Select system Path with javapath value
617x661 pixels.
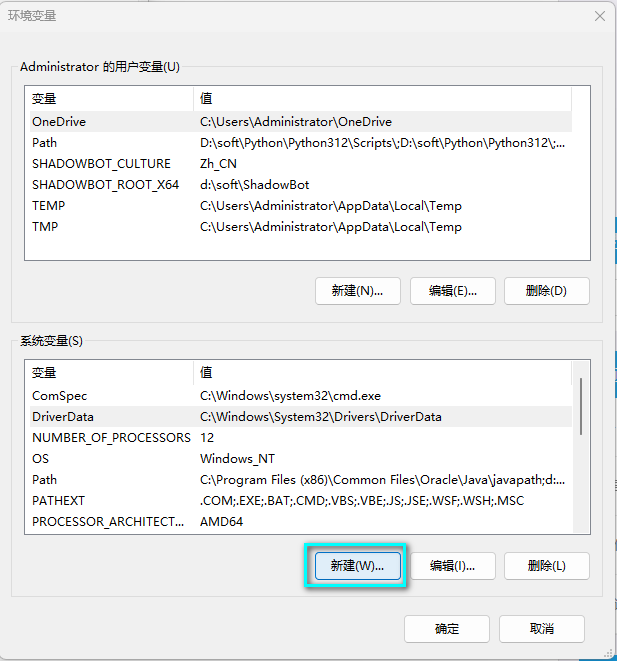(x=300, y=480)
